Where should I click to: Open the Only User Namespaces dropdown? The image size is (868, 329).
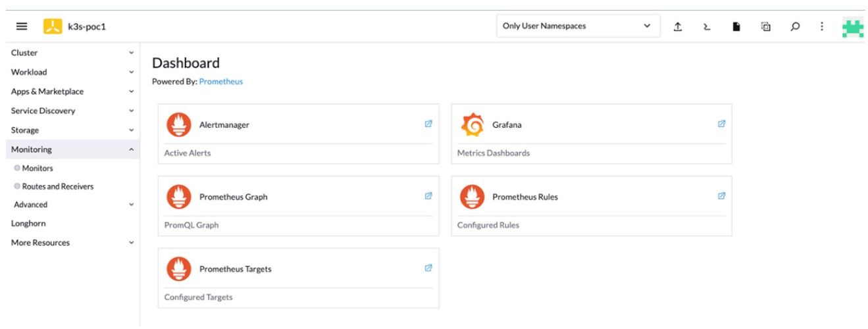577,26
